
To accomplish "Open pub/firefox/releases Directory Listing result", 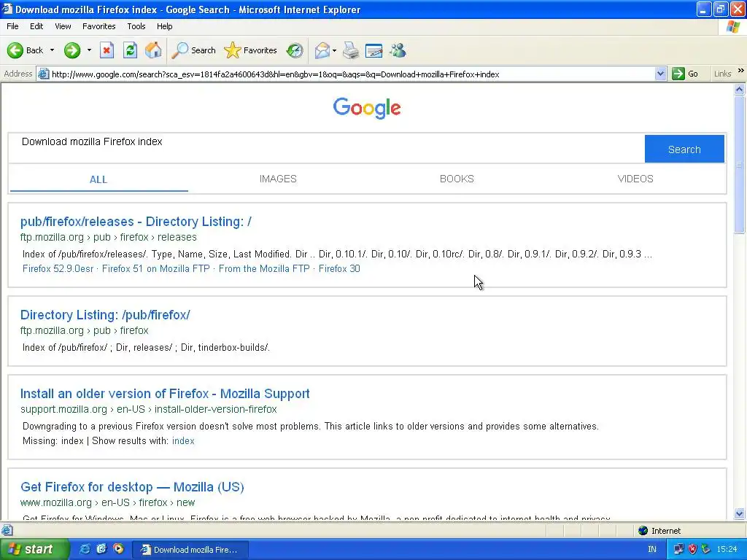I will [x=136, y=222].
